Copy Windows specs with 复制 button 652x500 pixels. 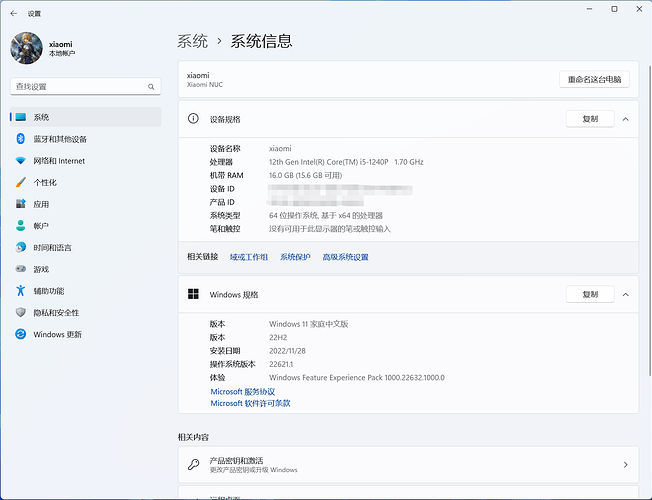click(x=590, y=295)
